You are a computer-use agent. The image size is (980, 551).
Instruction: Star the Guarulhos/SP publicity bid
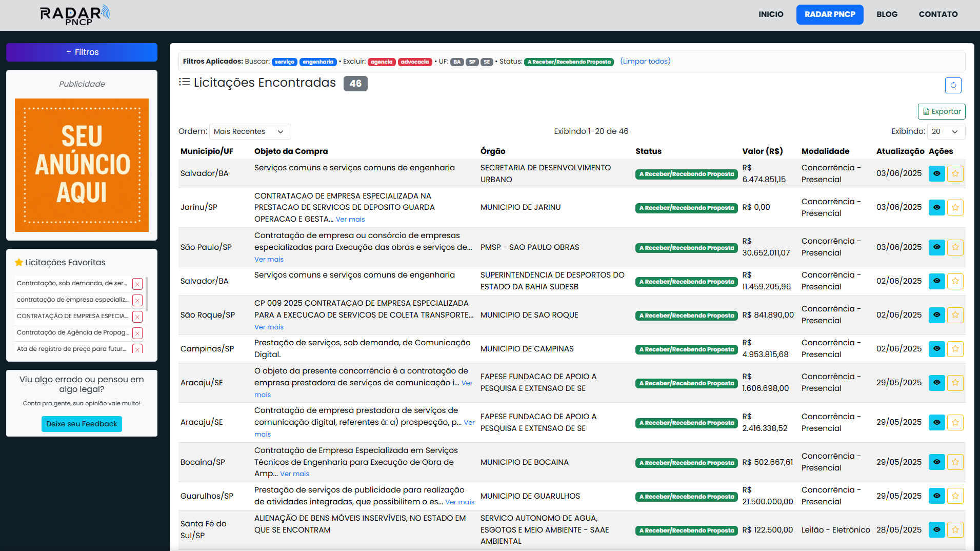coord(955,496)
